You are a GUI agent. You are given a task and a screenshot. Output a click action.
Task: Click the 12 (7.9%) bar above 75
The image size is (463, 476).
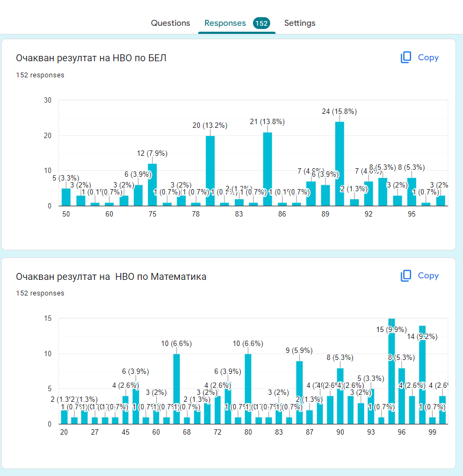tap(153, 185)
